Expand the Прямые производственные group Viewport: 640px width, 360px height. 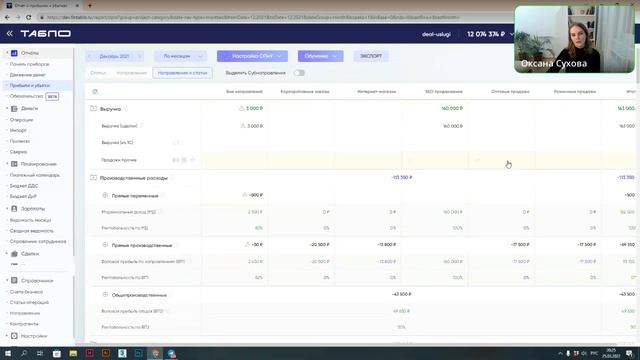[105, 245]
